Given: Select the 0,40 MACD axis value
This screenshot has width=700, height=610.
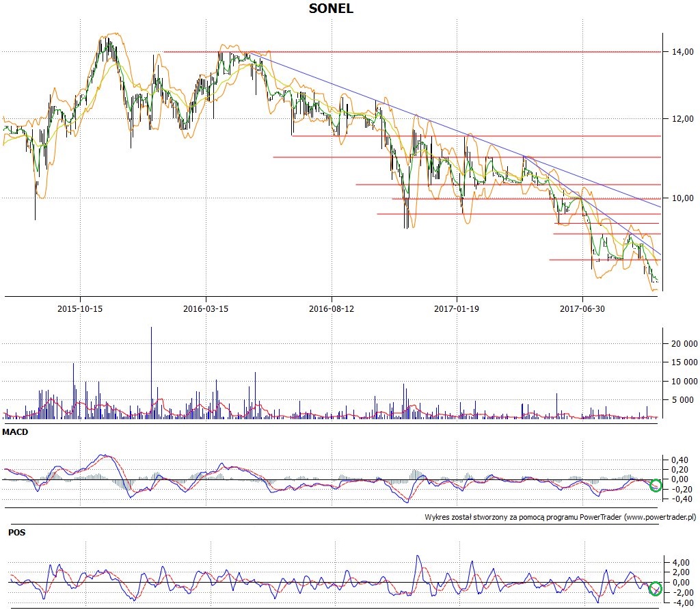Looking at the screenshot, I should pos(679,460).
